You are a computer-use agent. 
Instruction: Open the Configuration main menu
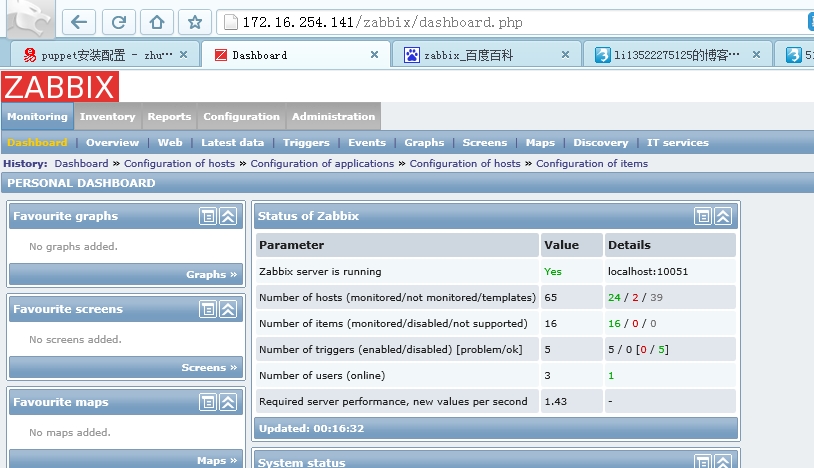pos(241,116)
